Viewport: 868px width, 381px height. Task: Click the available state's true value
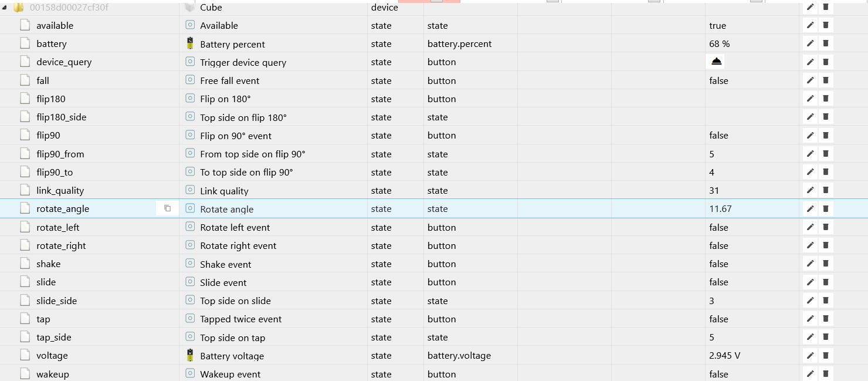click(717, 25)
